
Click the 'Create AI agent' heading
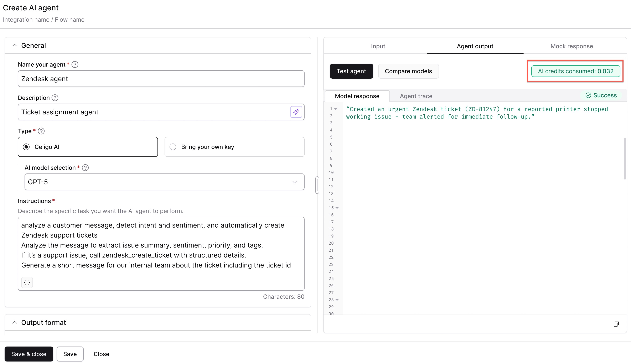pyautogui.click(x=31, y=8)
